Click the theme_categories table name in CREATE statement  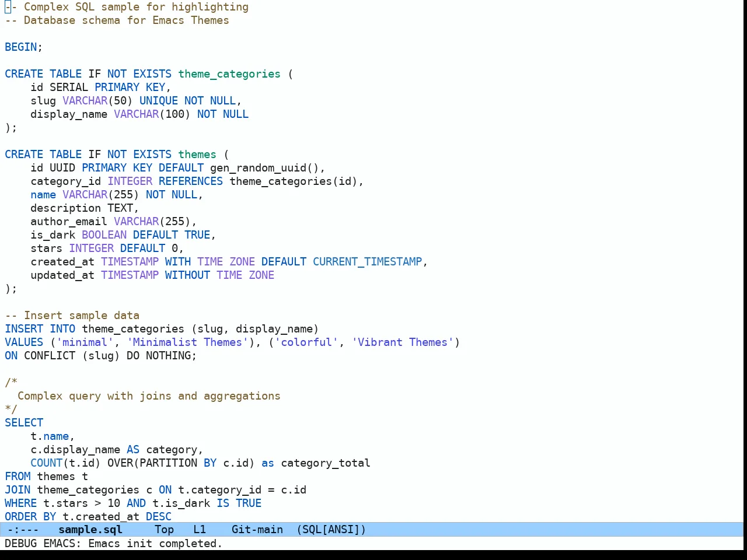coord(229,74)
